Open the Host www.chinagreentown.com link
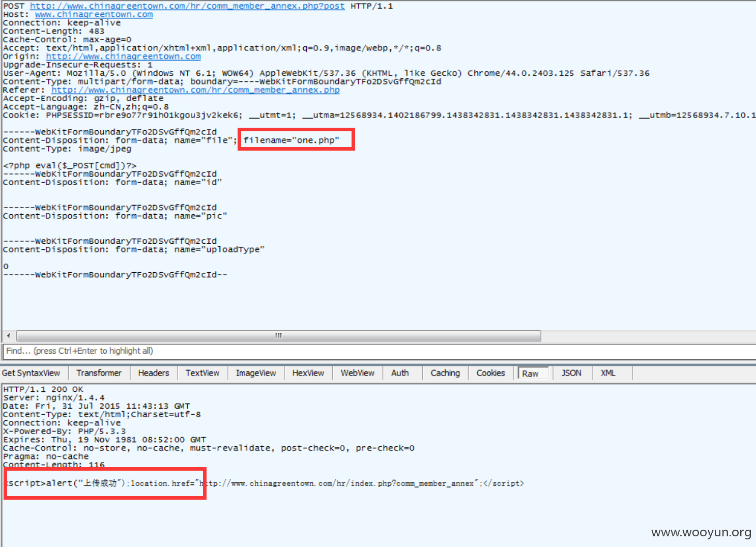Viewport: 756px width, 547px height. click(94, 14)
